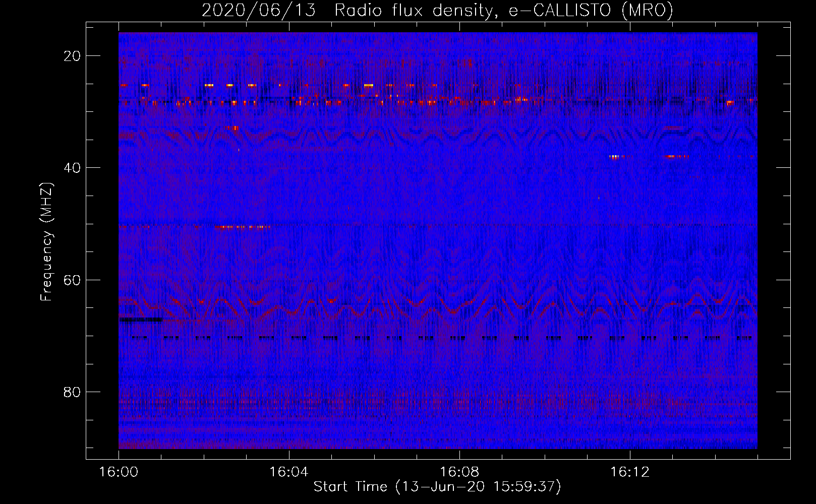
Task: Click the 16:08 time tick label
Action: [x=459, y=472]
